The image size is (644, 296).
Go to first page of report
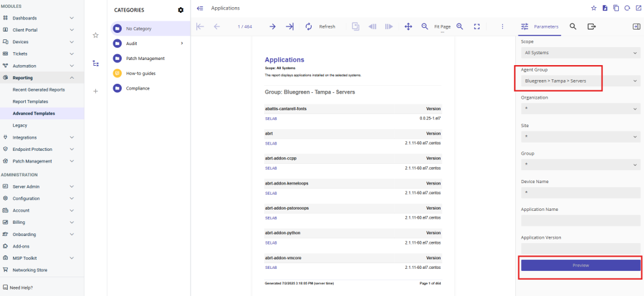(200, 26)
